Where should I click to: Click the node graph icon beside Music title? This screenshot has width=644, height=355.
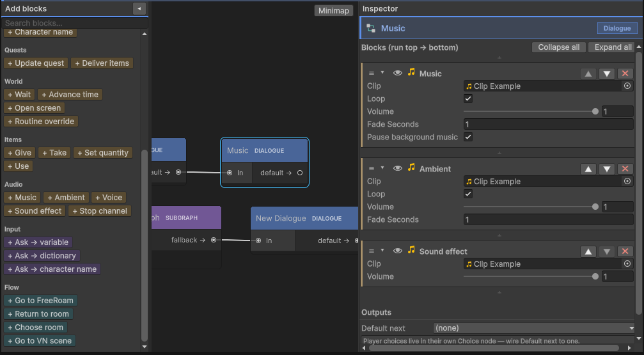coord(371,28)
